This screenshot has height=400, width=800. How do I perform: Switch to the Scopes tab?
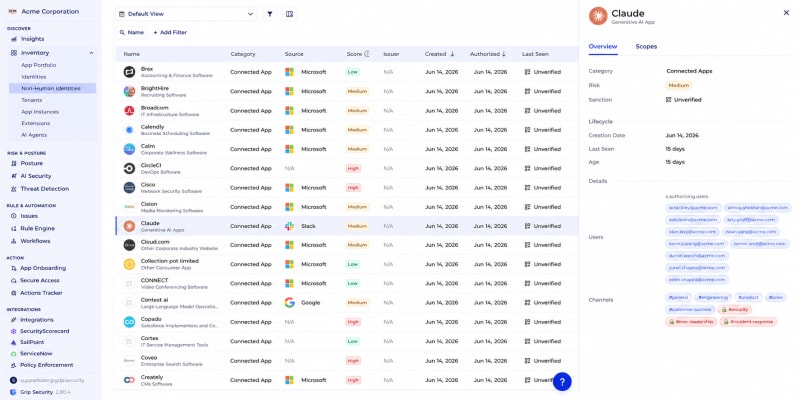tap(646, 46)
